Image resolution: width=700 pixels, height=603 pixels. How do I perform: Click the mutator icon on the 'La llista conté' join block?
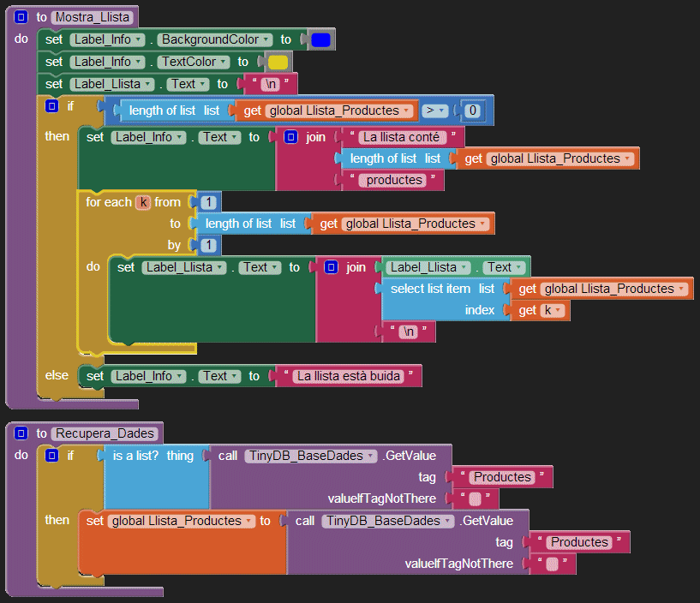pos(291,137)
